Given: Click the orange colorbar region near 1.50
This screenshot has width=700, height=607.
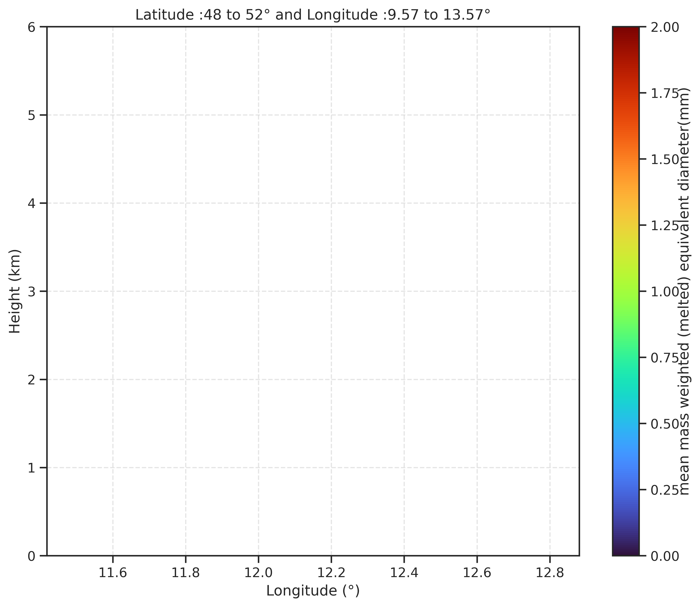Looking at the screenshot, I should point(626,159).
